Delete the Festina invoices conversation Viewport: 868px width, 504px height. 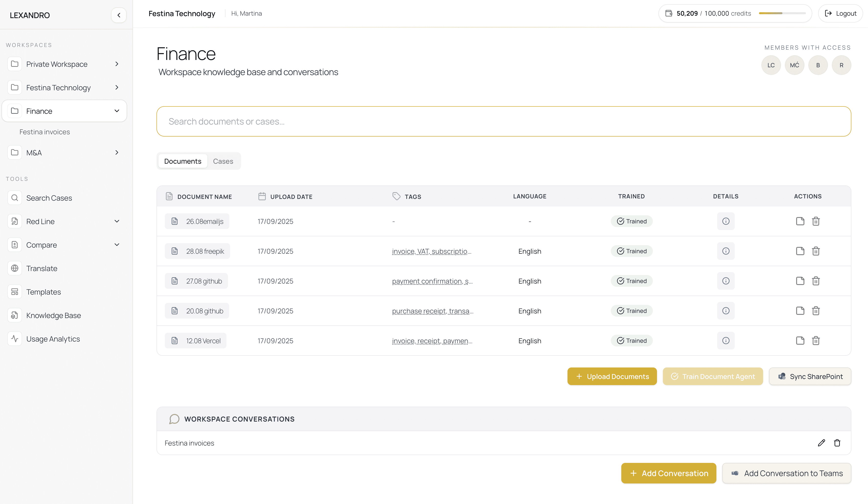click(837, 443)
